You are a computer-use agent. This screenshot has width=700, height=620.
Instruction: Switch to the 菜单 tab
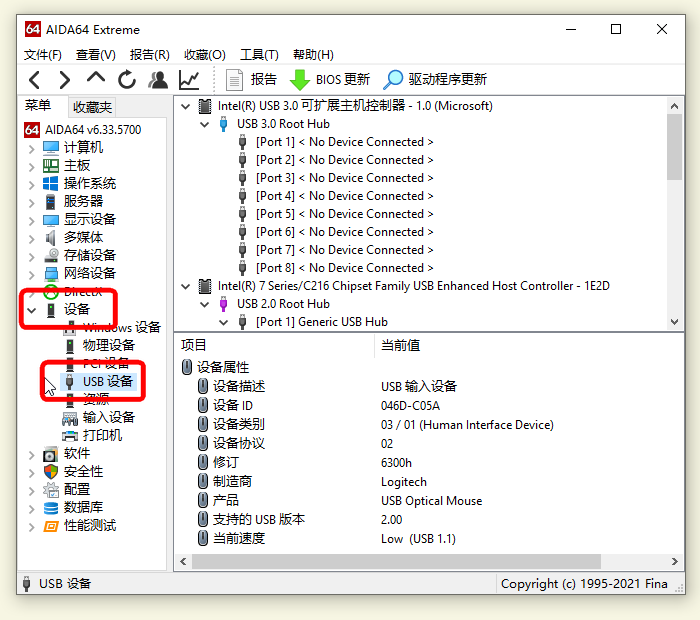pos(38,105)
